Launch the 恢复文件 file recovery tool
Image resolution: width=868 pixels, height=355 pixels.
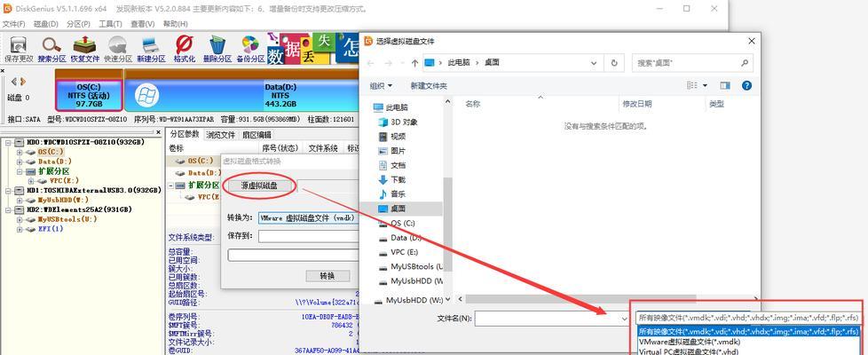(x=85, y=50)
